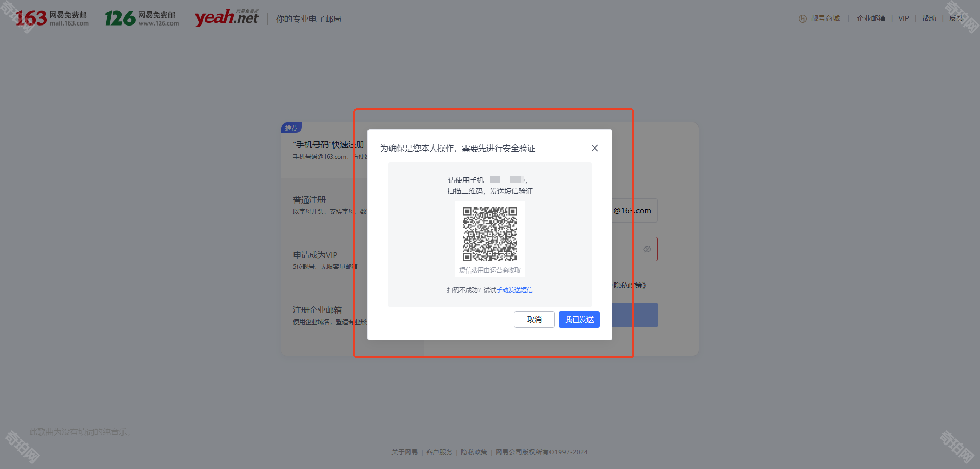
Task: Open 客户服务 footer link
Action: point(439,452)
